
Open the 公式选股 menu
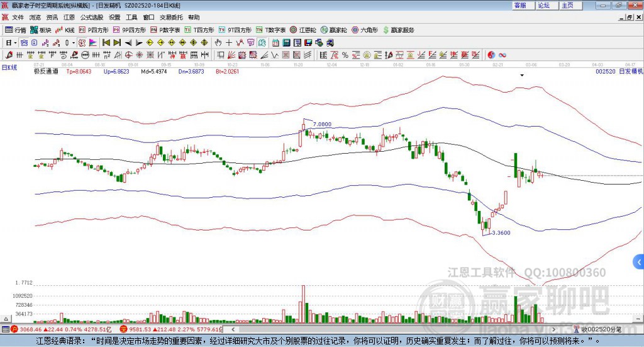point(92,17)
